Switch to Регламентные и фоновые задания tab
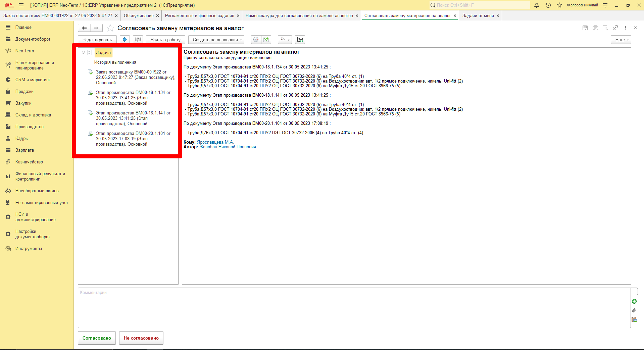 (200, 16)
